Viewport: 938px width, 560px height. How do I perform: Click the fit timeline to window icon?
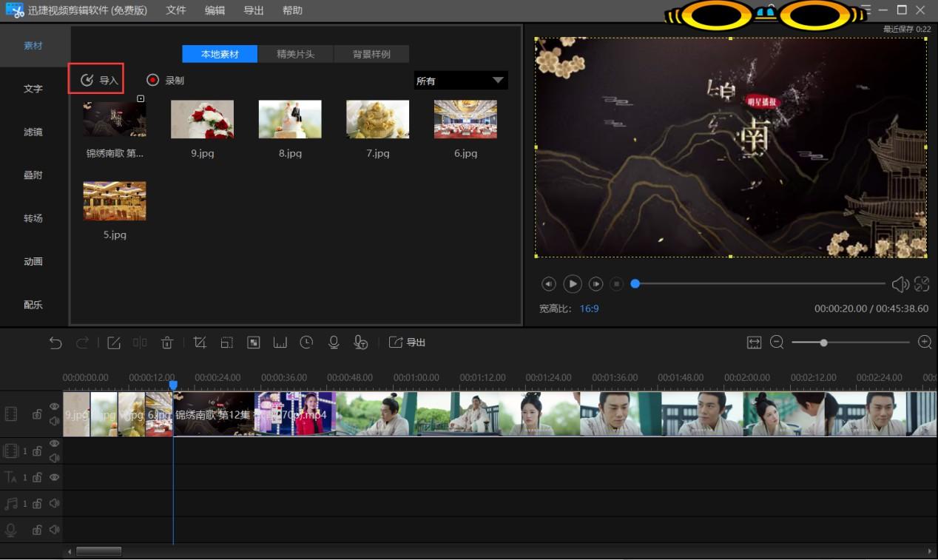[754, 343]
